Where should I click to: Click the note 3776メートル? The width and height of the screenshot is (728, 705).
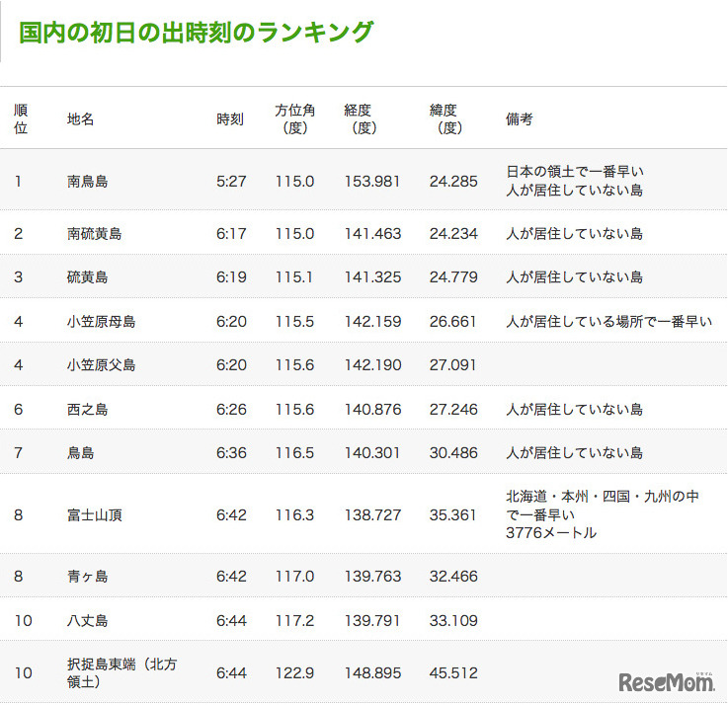click(x=551, y=533)
